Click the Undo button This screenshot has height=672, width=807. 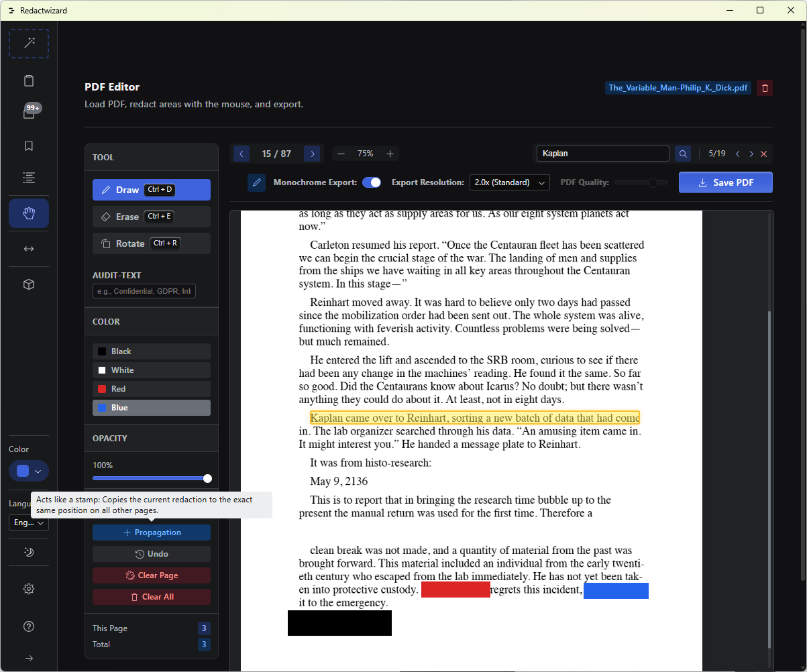(152, 554)
